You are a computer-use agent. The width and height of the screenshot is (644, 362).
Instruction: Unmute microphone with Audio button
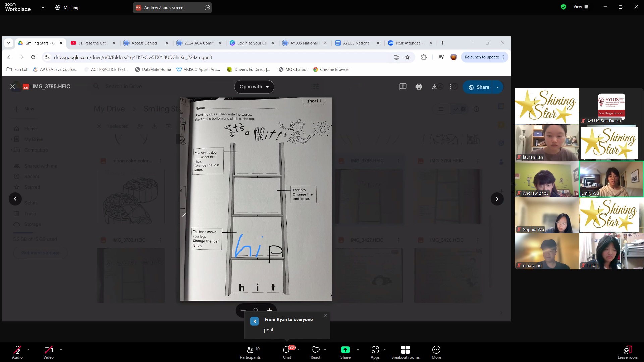tap(17, 352)
